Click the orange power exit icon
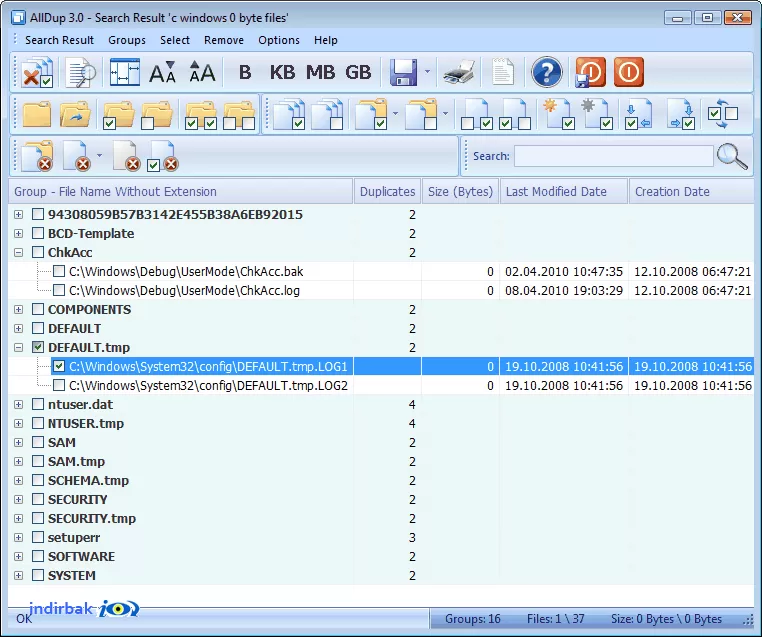Image resolution: width=762 pixels, height=637 pixels. [x=629, y=72]
